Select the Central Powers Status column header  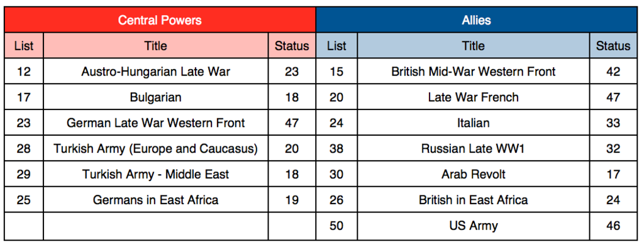292,45
